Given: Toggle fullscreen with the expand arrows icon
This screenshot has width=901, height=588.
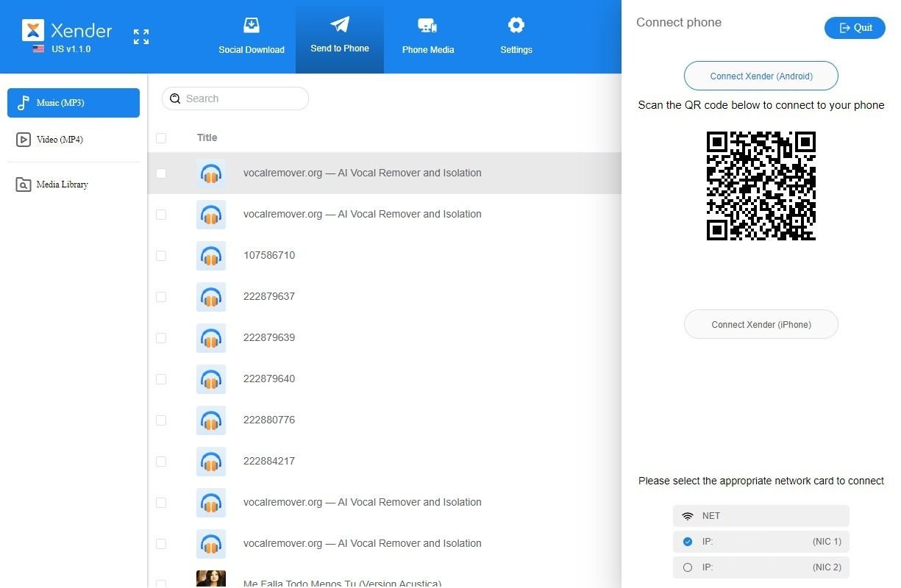Looking at the screenshot, I should [141, 37].
